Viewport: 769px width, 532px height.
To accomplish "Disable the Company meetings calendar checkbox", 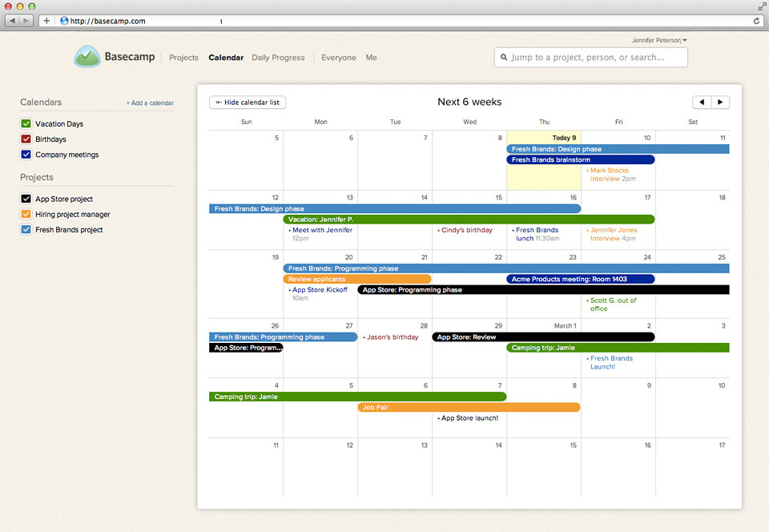I will [x=26, y=155].
